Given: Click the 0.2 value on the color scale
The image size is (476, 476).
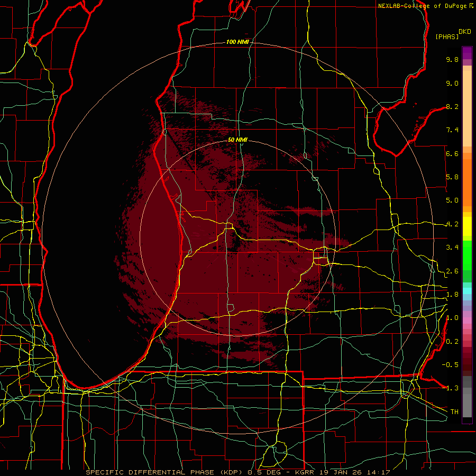Looking at the screenshot, I should (452, 342).
